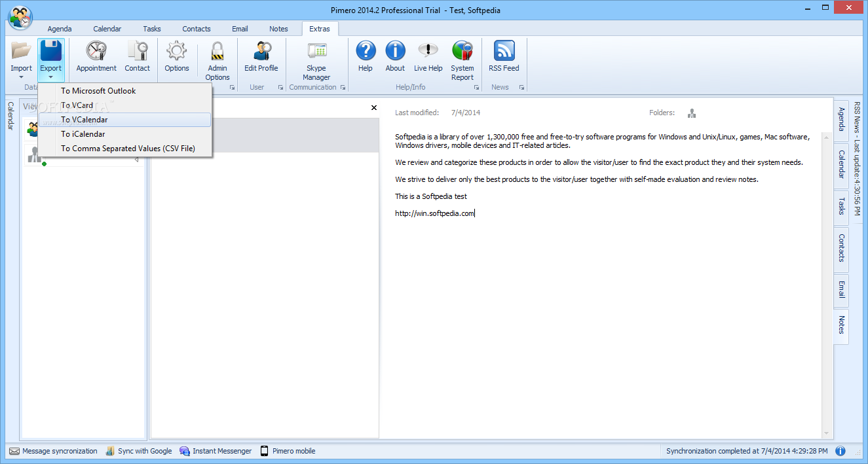Show the About information
The width and height of the screenshot is (868, 464).
click(x=395, y=57)
